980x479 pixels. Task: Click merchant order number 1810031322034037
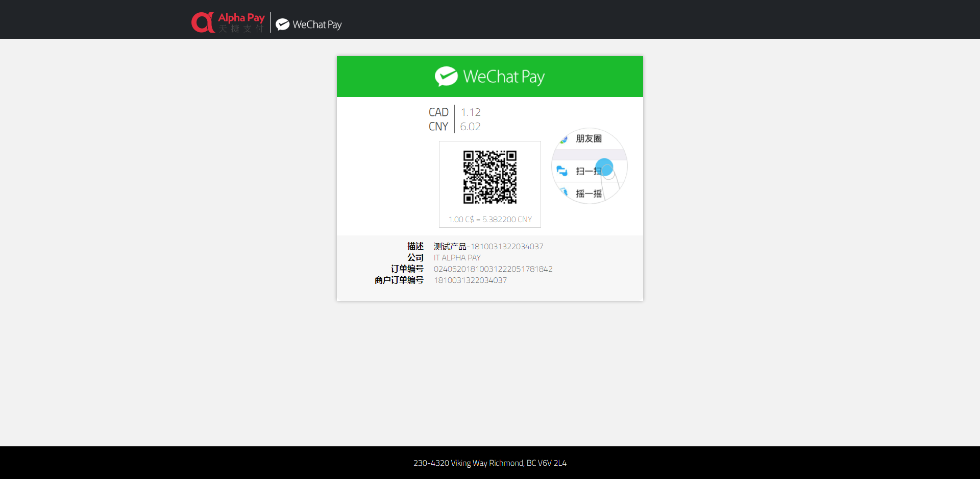[x=470, y=280]
